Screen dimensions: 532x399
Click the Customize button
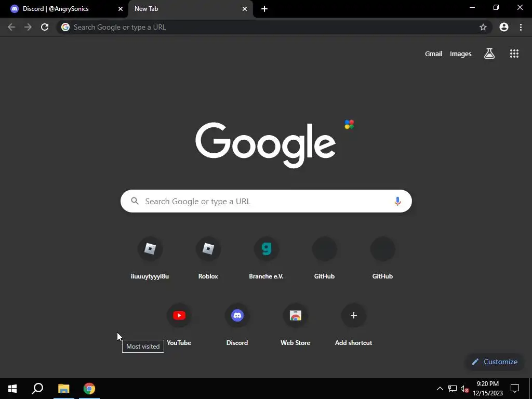tap(495, 362)
